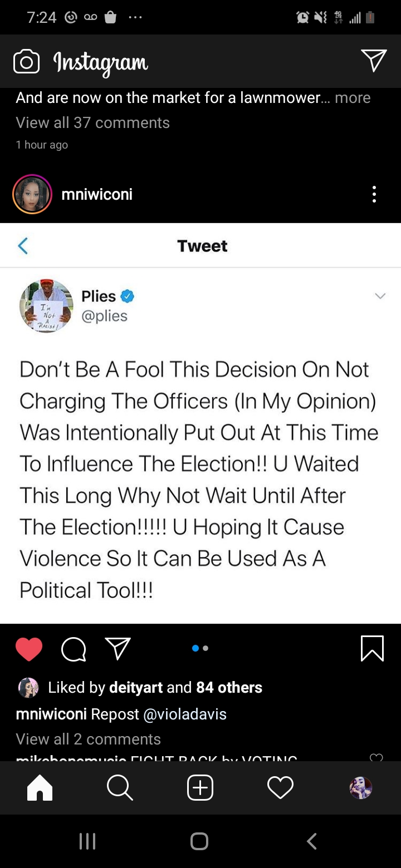Share the post via send icon
The width and height of the screenshot is (401, 868).
[x=118, y=649]
